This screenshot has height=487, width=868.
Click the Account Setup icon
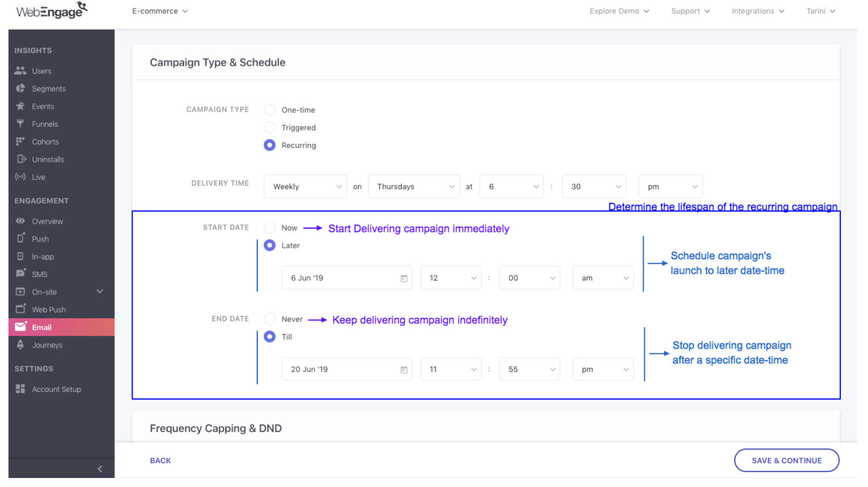(20, 389)
